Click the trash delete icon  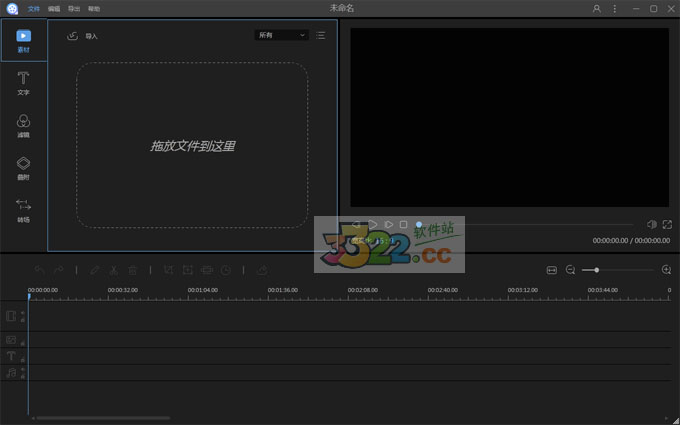[133, 270]
